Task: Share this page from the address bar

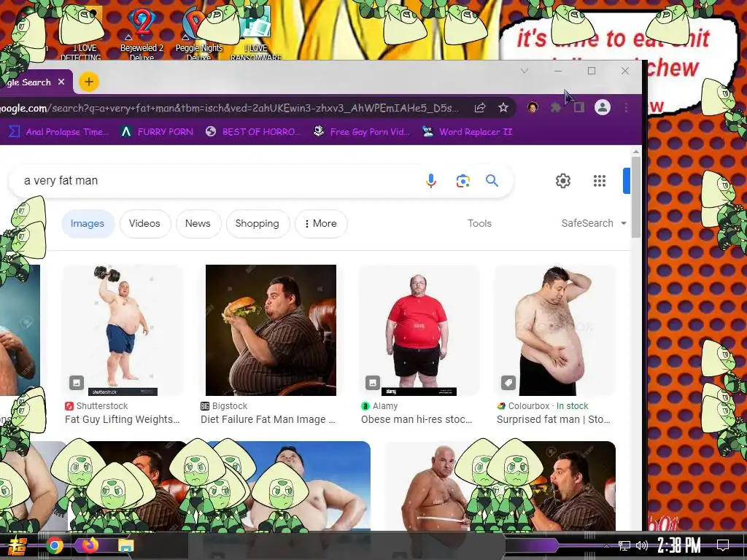Action: (x=480, y=108)
